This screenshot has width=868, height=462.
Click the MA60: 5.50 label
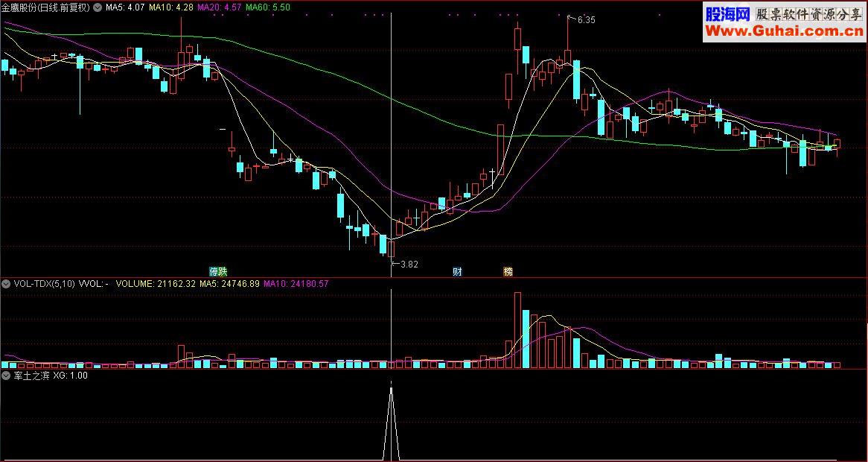267,7
